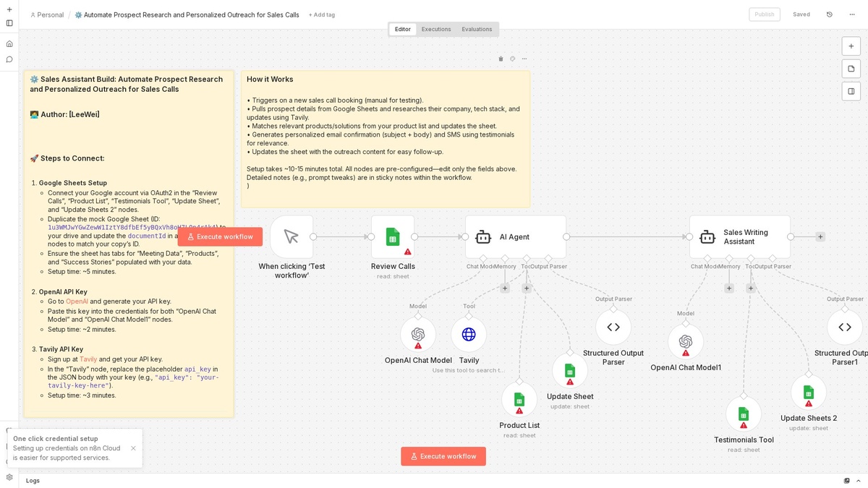
Task: Add a tag to the workflow
Action: pos(322,14)
